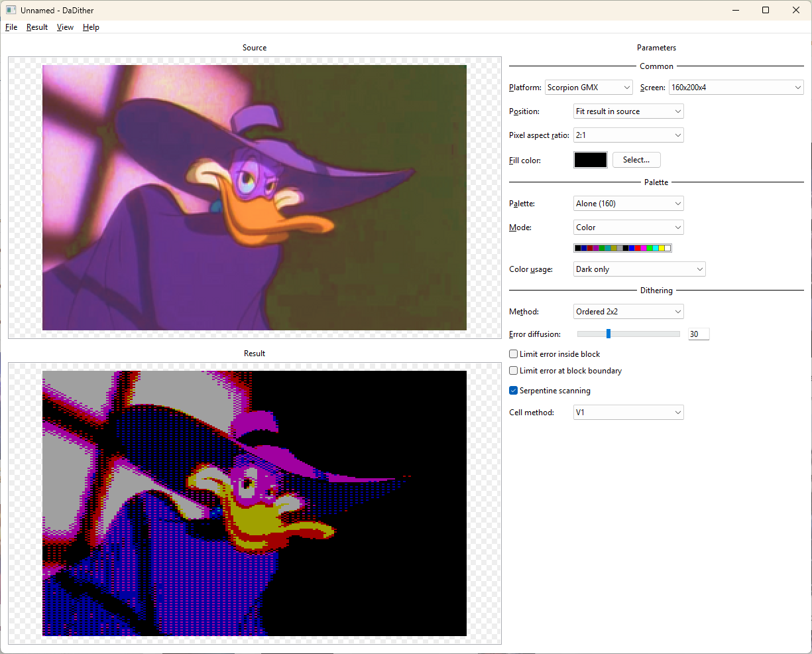
Task: Pick the bright magenta palette strip color
Action: (x=644, y=248)
